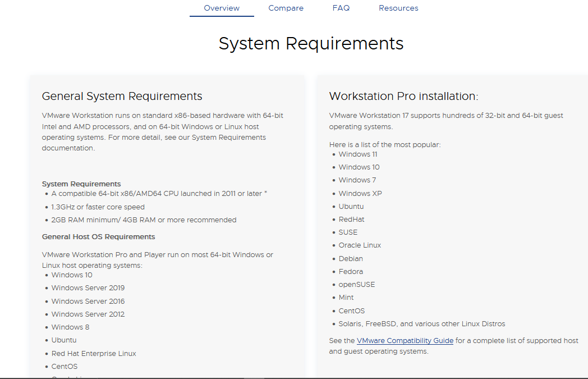Select the 1.3GHz or faster core speed line
The width and height of the screenshot is (588, 379).
coord(98,207)
